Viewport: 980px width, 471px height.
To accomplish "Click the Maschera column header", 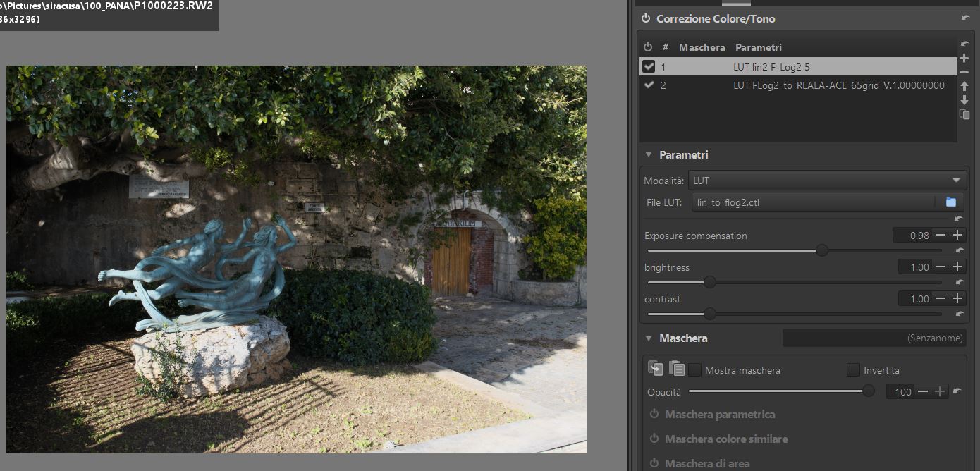I will pyautogui.click(x=702, y=47).
